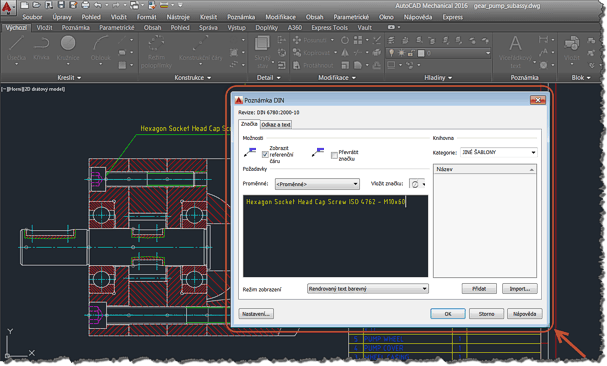Image resolution: width=607 pixels, height=366 pixels.
Task: Switch to the Parametrické ribbon tab
Action: (117, 27)
